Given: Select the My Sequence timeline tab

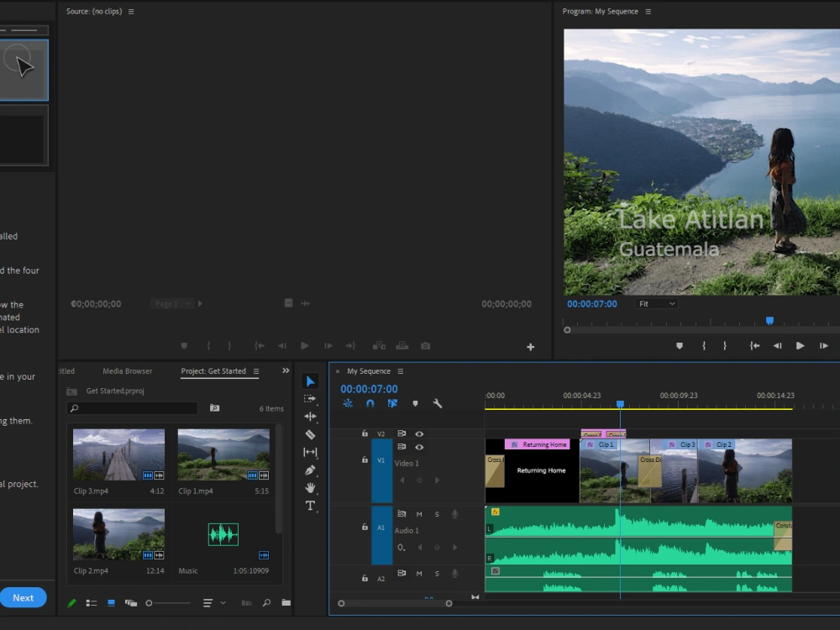Looking at the screenshot, I should click(x=369, y=371).
